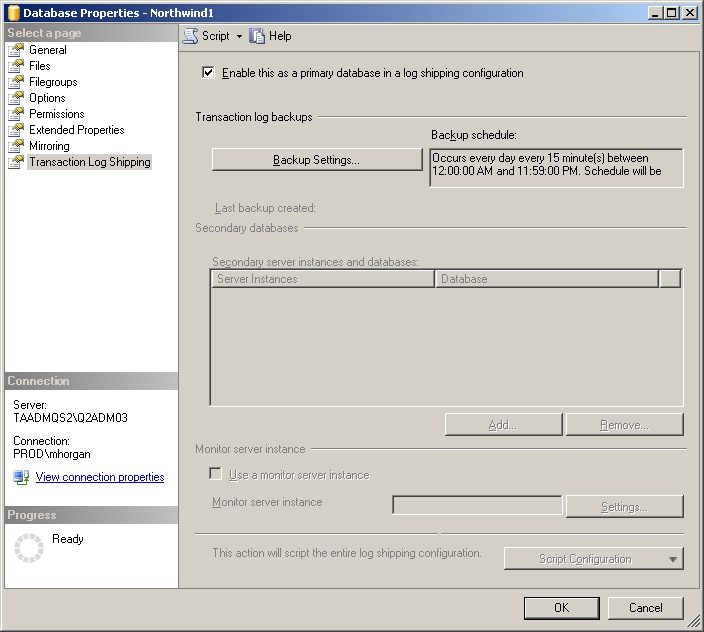
Task: Click the Ready progress spinner
Action: click(x=29, y=548)
